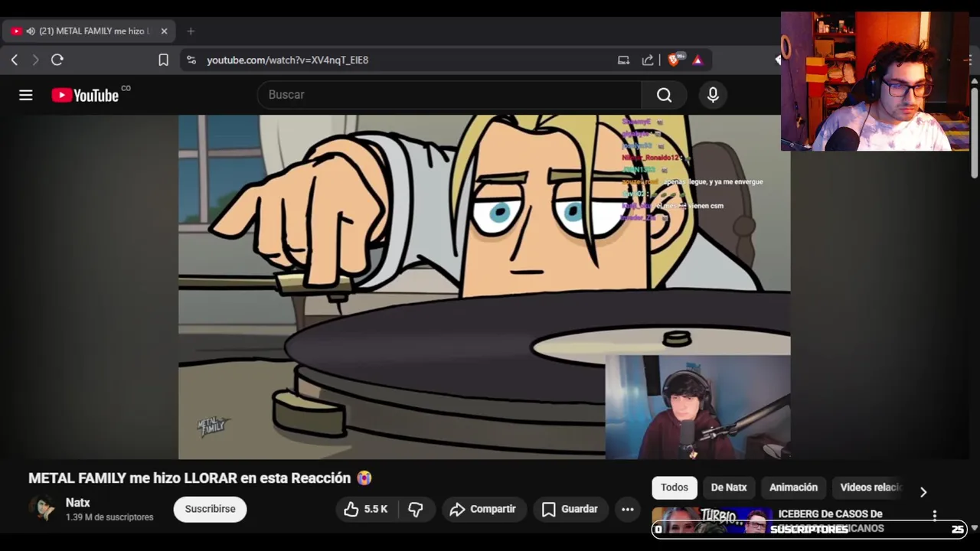Dislike the video
980x551 pixels.
click(416, 509)
